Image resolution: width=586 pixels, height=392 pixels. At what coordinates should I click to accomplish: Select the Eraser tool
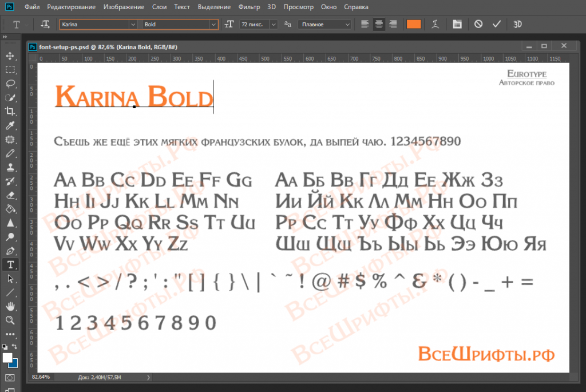pos(10,195)
